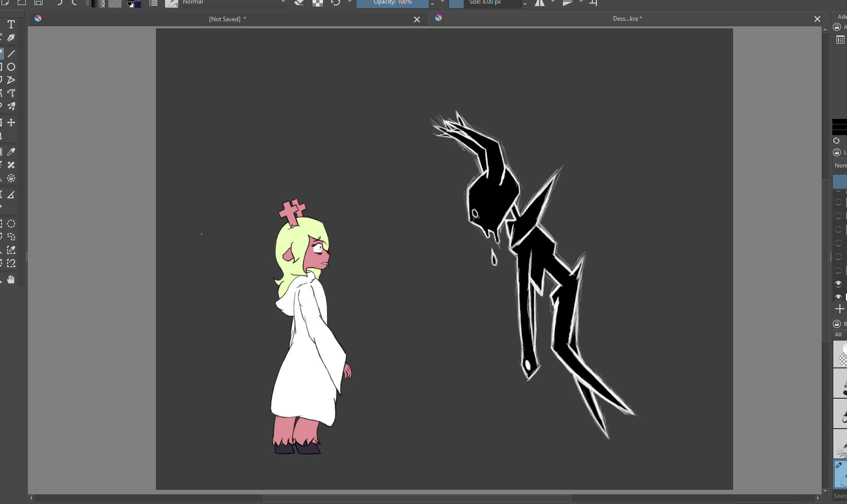This screenshot has height=504, width=847.
Task: Click the horizontal mirror tool icon
Action: click(x=540, y=3)
